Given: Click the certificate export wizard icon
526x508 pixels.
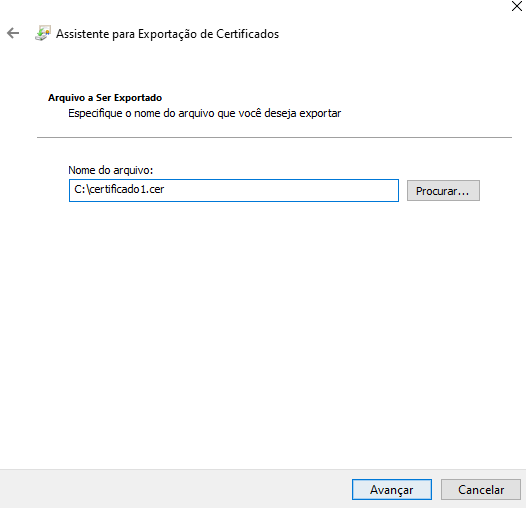Looking at the screenshot, I should click(x=43, y=33).
